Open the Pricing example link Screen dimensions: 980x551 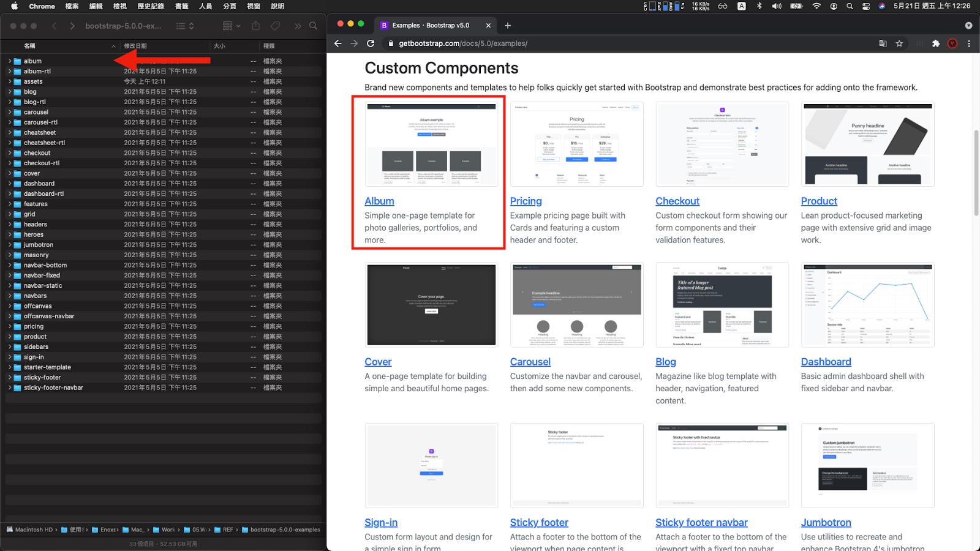(526, 201)
